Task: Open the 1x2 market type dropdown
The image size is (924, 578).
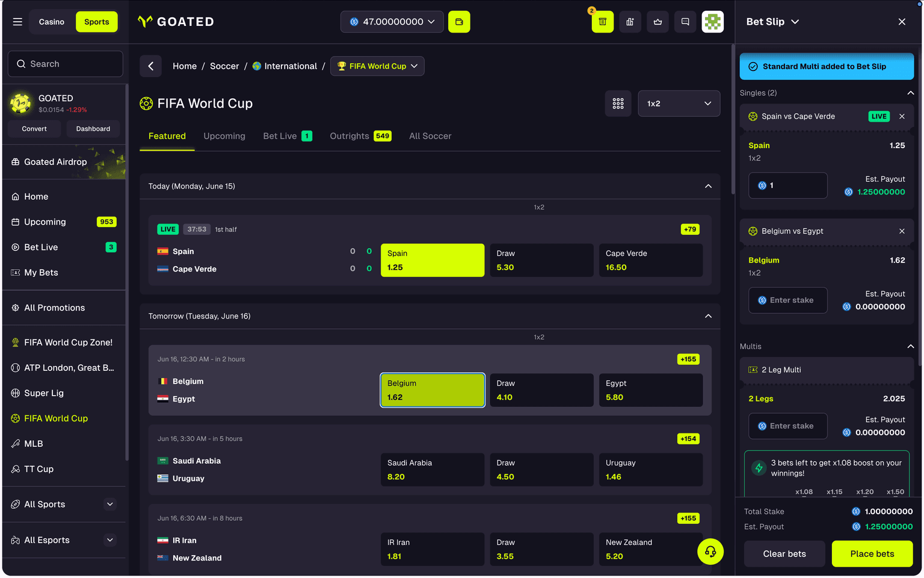Action: coord(679,104)
